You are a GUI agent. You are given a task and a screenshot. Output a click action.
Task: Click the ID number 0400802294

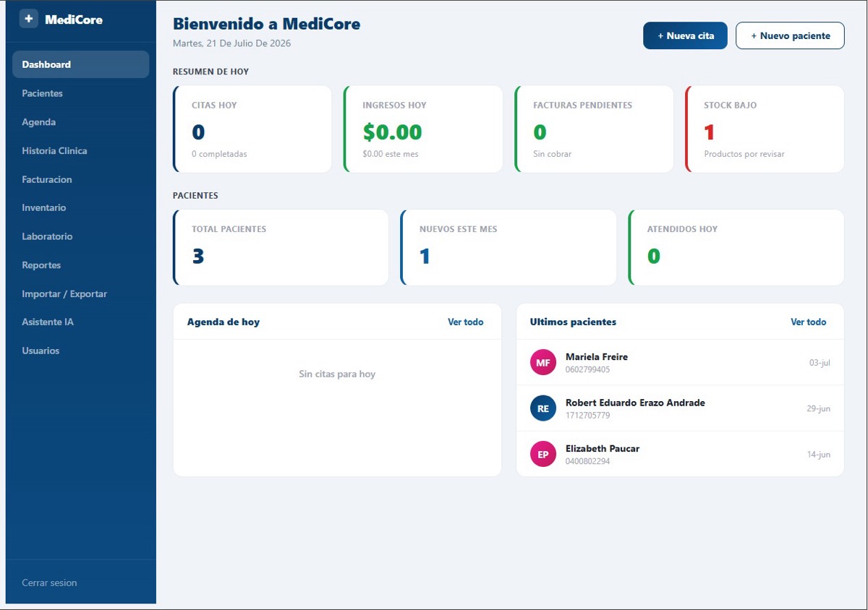tap(587, 461)
